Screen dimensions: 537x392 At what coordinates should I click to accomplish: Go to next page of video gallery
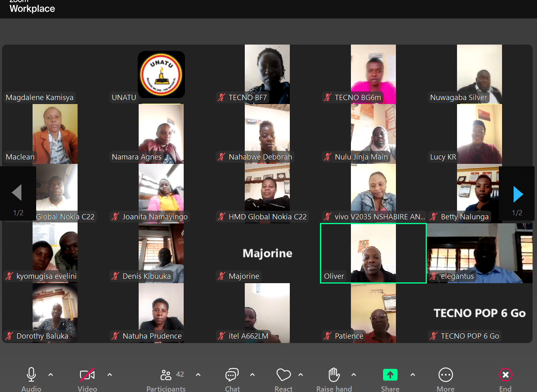(518, 194)
